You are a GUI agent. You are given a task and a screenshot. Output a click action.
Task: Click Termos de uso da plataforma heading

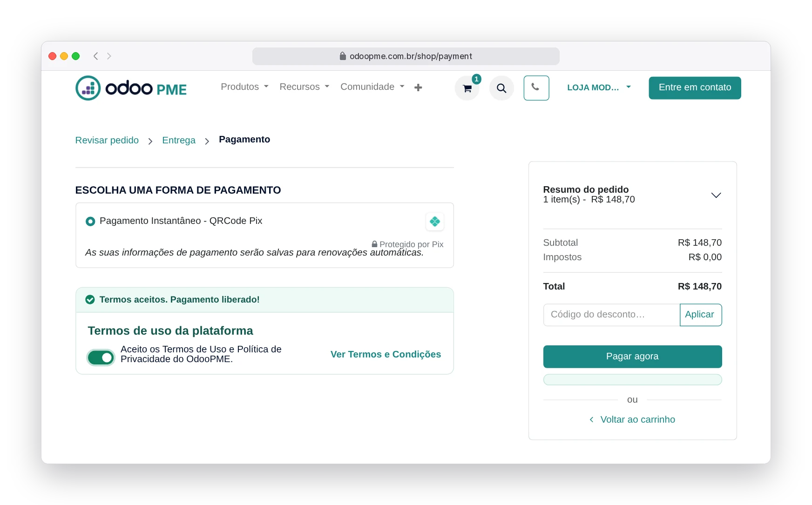point(170,330)
